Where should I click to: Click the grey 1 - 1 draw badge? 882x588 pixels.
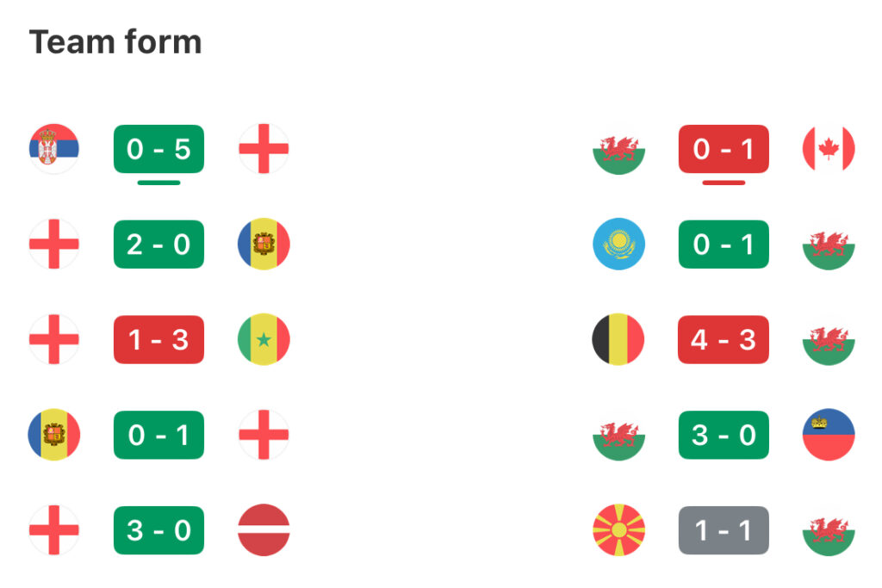pyautogui.click(x=724, y=530)
